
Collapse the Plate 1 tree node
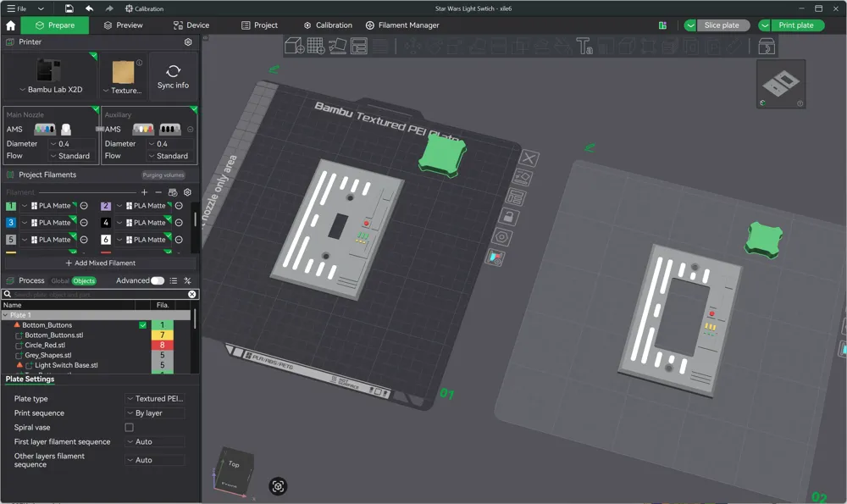tap(5, 315)
